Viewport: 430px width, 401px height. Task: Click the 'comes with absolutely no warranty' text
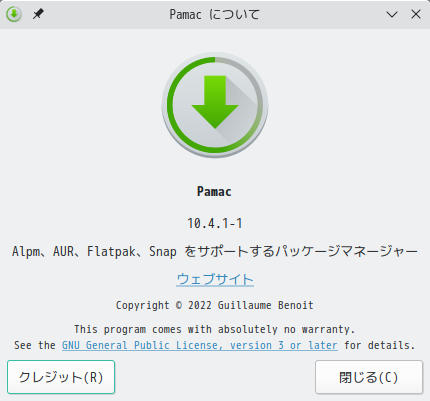click(253, 329)
